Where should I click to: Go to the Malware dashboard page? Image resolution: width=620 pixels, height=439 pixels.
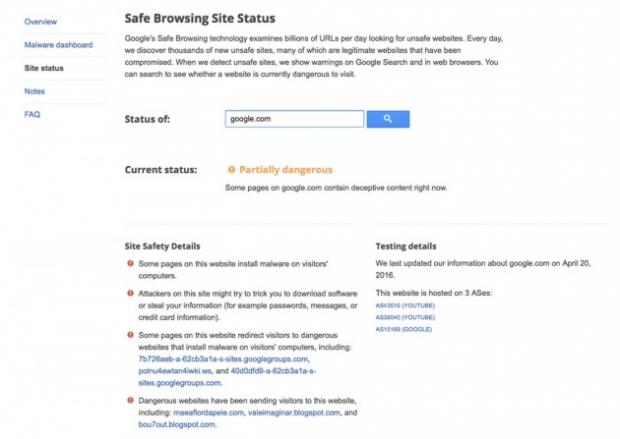59,45
